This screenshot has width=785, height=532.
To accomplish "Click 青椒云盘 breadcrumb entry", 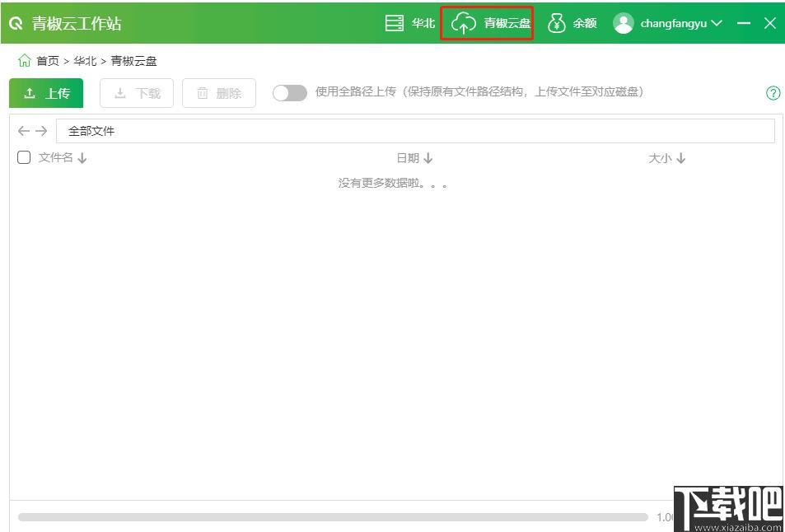I will [133, 61].
